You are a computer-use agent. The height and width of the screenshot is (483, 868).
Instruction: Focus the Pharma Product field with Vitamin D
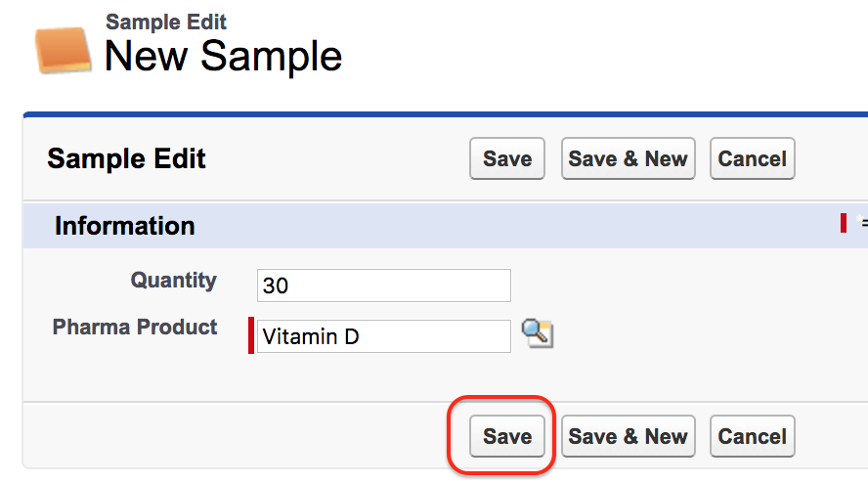(x=383, y=336)
